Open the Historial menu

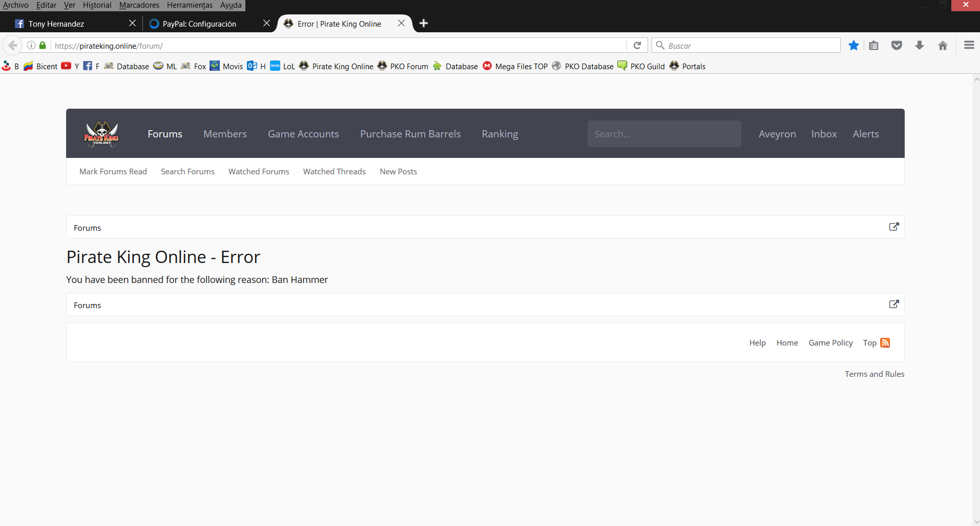97,5
